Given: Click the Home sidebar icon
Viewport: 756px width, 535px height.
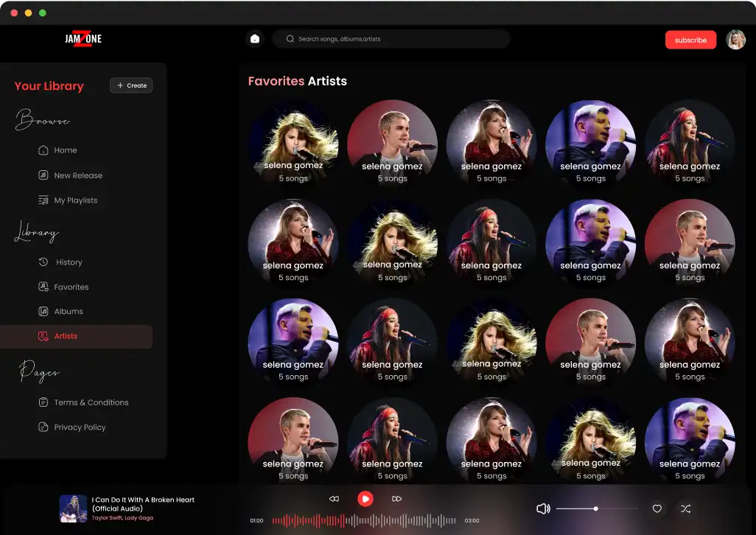Looking at the screenshot, I should [43, 150].
